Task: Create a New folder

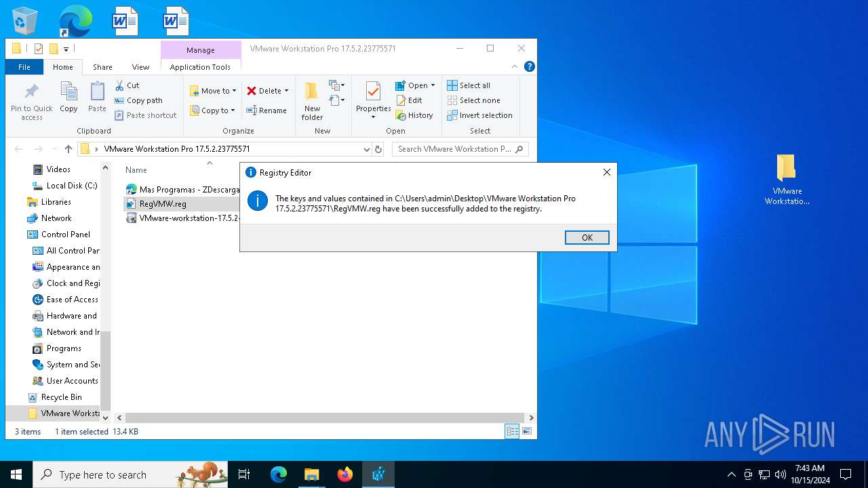Action: [312, 102]
